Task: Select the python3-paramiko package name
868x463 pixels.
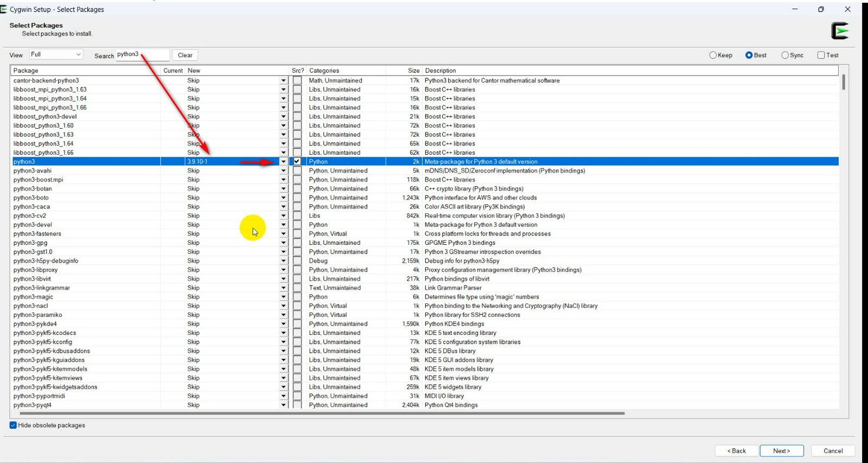Action: click(38, 315)
